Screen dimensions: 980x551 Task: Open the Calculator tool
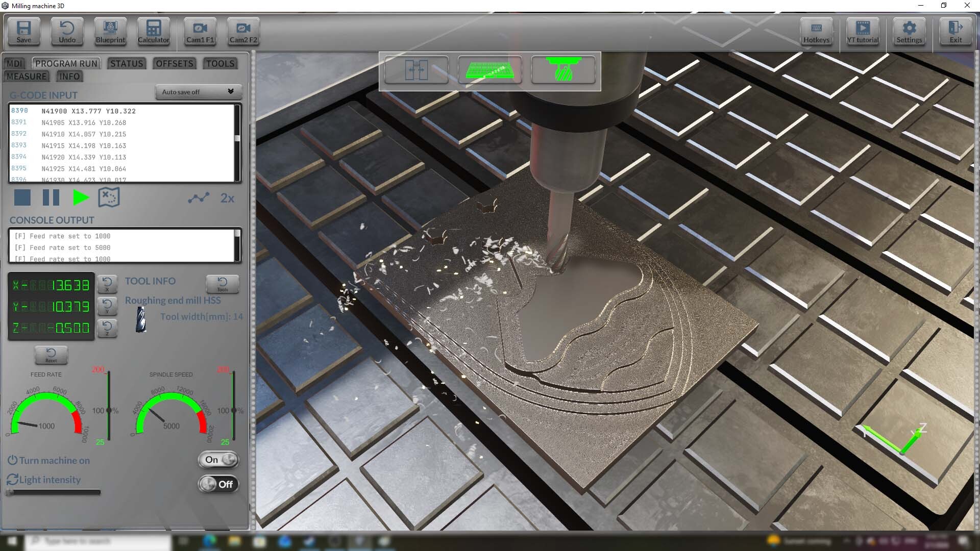point(153,32)
